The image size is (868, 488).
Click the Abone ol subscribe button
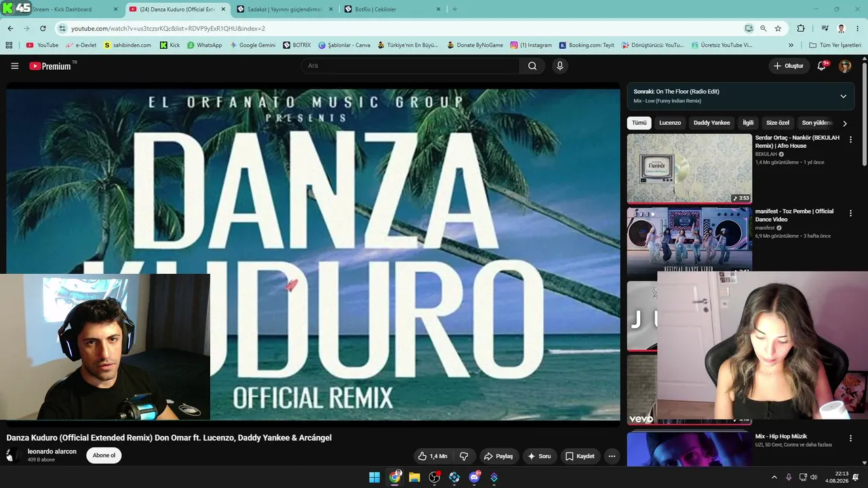pos(104,455)
